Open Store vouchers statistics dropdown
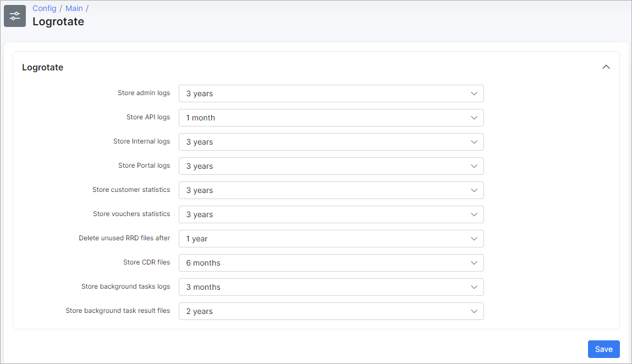Screen dimensions: 632x364 click(331, 214)
